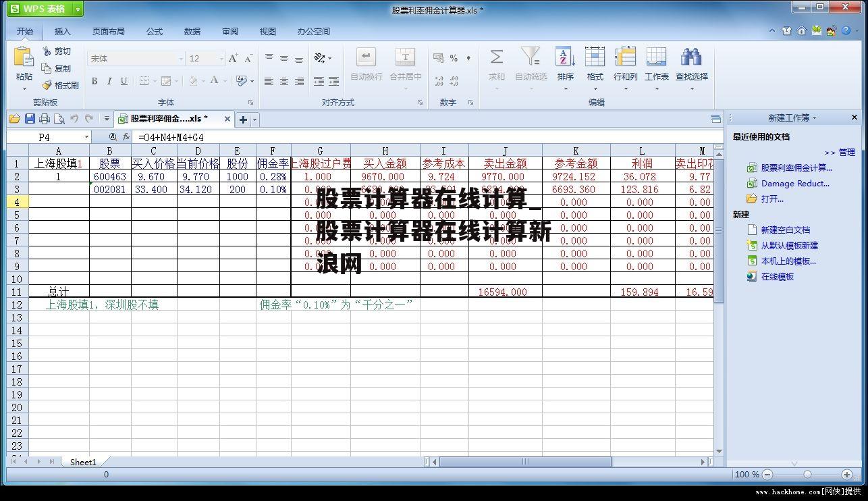The image size is (868, 501).
Task: Click the Sort (排序) A-Z icon
Action: tap(565, 57)
